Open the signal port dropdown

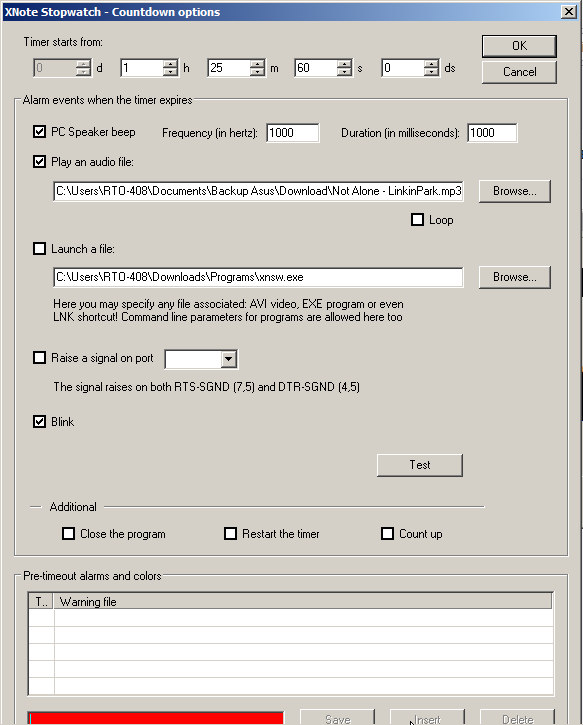coord(228,359)
